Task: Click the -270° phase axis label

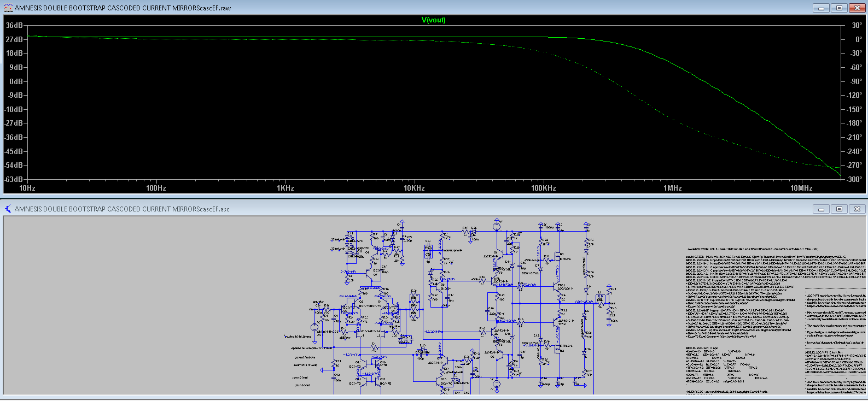Action: pos(854,165)
